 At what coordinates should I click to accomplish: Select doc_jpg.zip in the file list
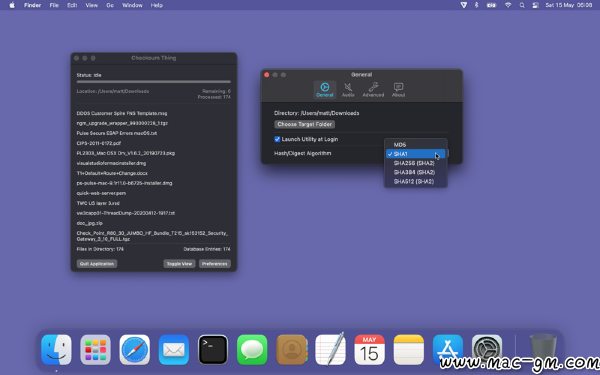click(x=90, y=223)
